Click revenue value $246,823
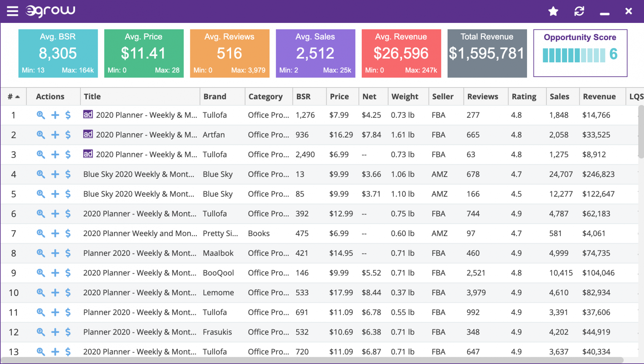The width and height of the screenshot is (644, 364). 598,174
